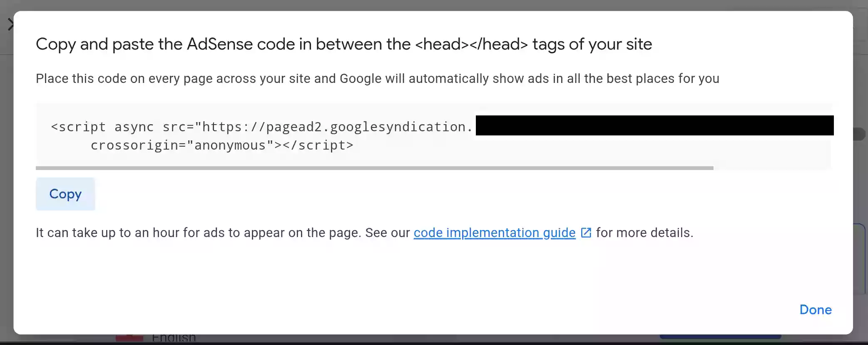Click the unfilled end of the scrollbar track
This screenshot has height=345, width=868.
tap(772, 168)
